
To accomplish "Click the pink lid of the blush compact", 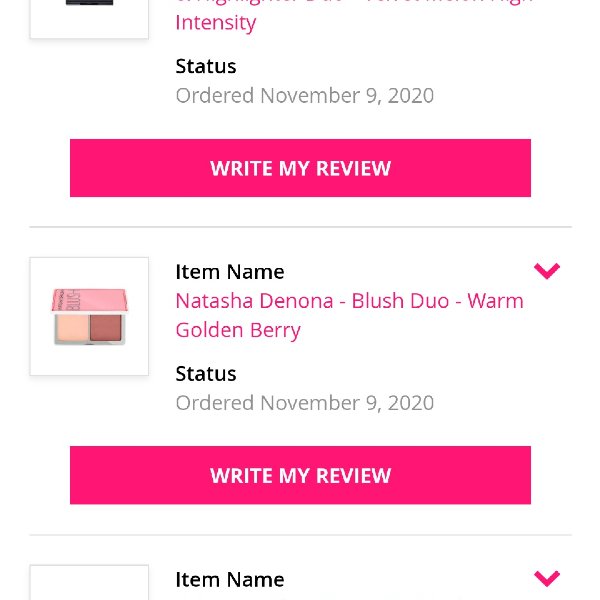I will tap(89, 300).
